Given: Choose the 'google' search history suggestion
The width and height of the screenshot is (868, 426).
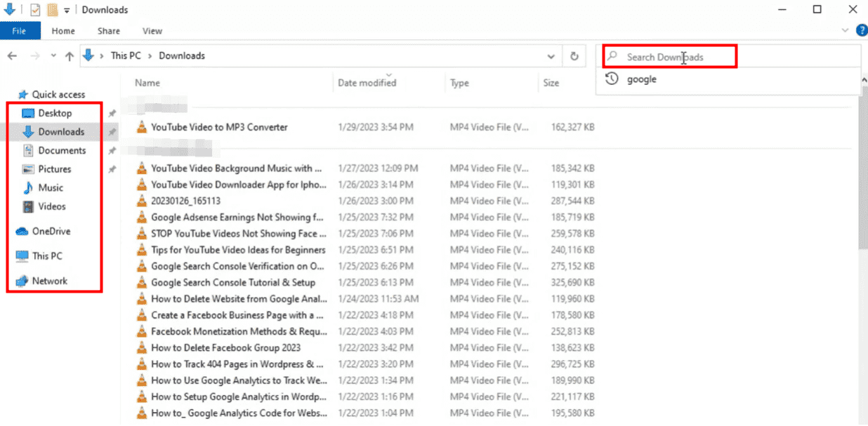Looking at the screenshot, I should (x=641, y=79).
